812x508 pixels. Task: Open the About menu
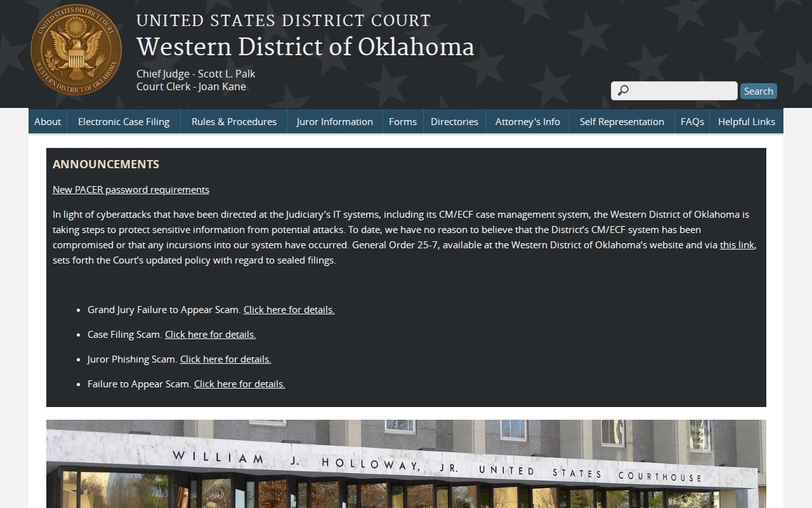[48, 121]
